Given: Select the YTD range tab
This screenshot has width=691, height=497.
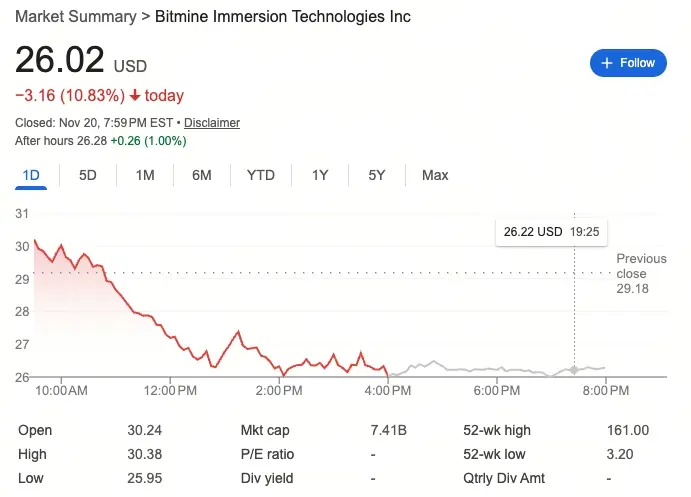Looking at the screenshot, I should [x=260, y=176].
